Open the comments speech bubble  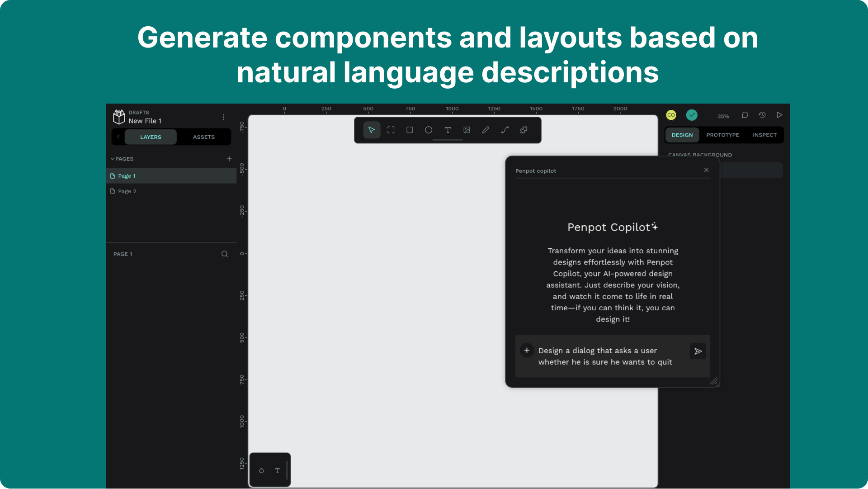tap(745, 115)
